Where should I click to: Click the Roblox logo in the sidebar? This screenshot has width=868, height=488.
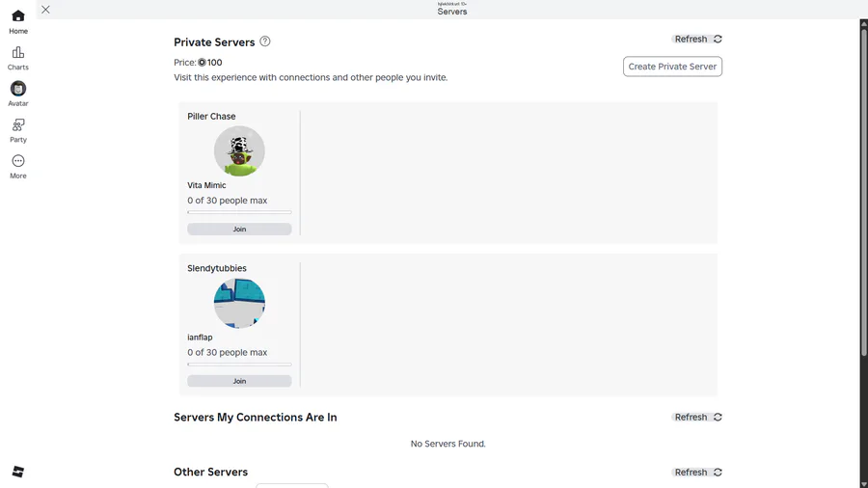point(18,471)
